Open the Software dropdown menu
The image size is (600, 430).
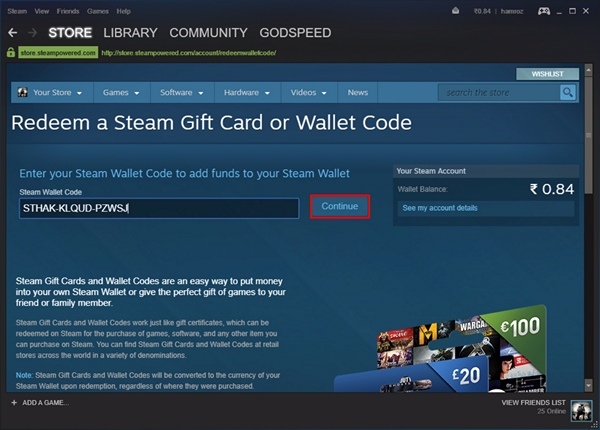[182, 93]
